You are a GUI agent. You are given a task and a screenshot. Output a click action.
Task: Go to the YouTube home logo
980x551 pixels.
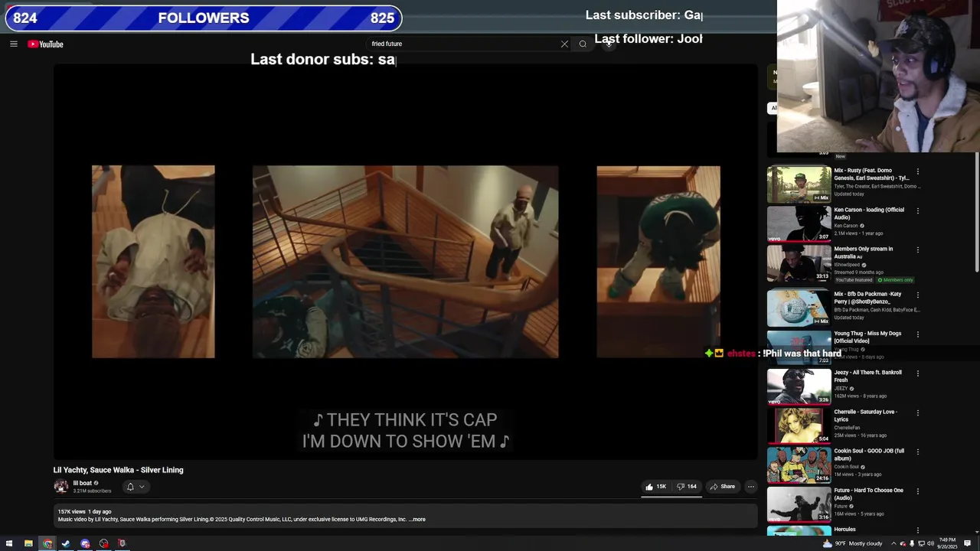[x=45, y=44]
